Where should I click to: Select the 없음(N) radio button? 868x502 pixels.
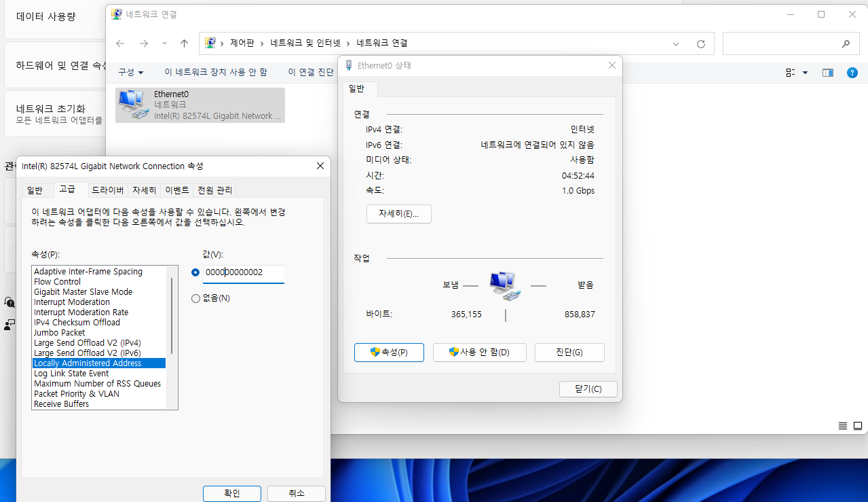click(x=195, y=298)
